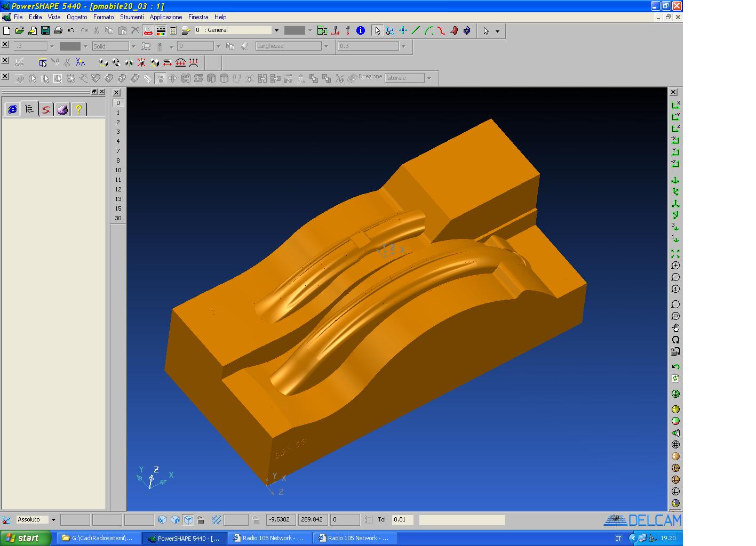Click the Save file icon
This screenshot has height=546, width=756.
(x=45, y=31)
